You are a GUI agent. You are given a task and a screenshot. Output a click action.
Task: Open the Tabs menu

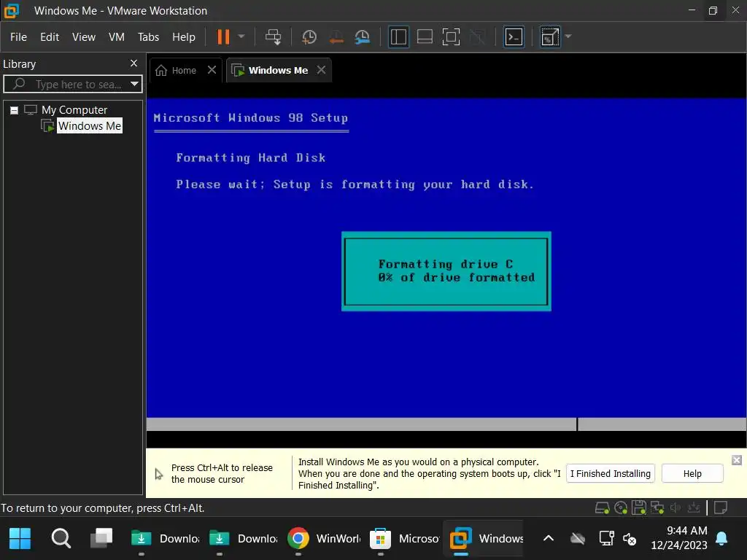coord(148,37)
